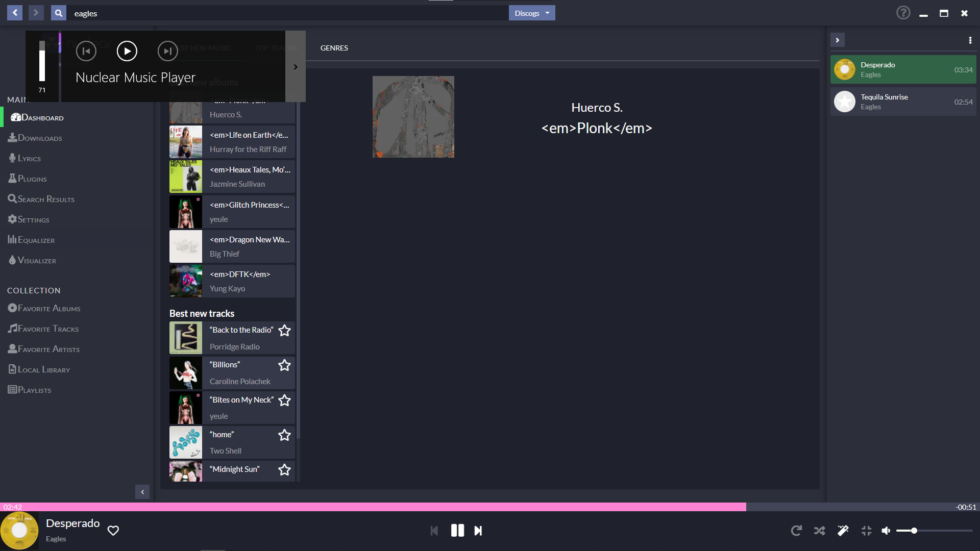The height and width of the screenshot is (551, 980).
Task: Click the search magnifier icon
Action: 59,13
